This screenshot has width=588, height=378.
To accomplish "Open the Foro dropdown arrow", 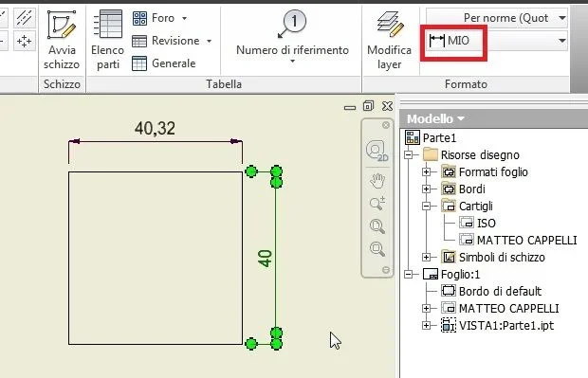I will pos(185,18).
